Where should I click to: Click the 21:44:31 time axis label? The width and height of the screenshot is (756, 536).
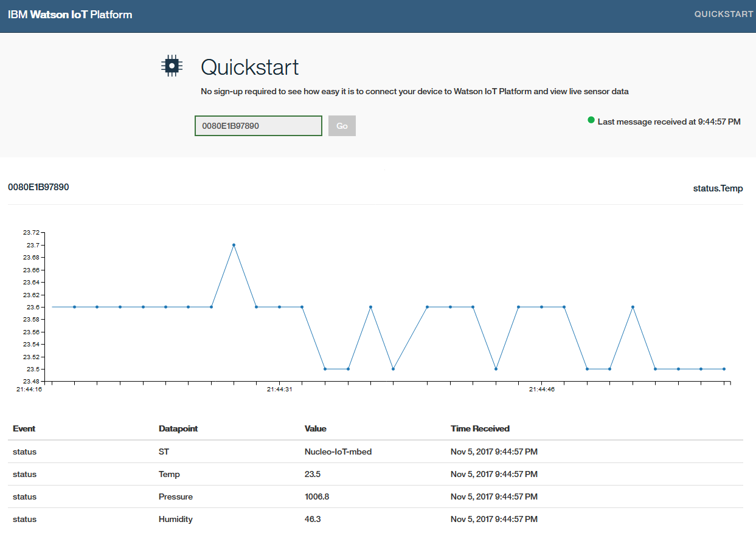279,390
